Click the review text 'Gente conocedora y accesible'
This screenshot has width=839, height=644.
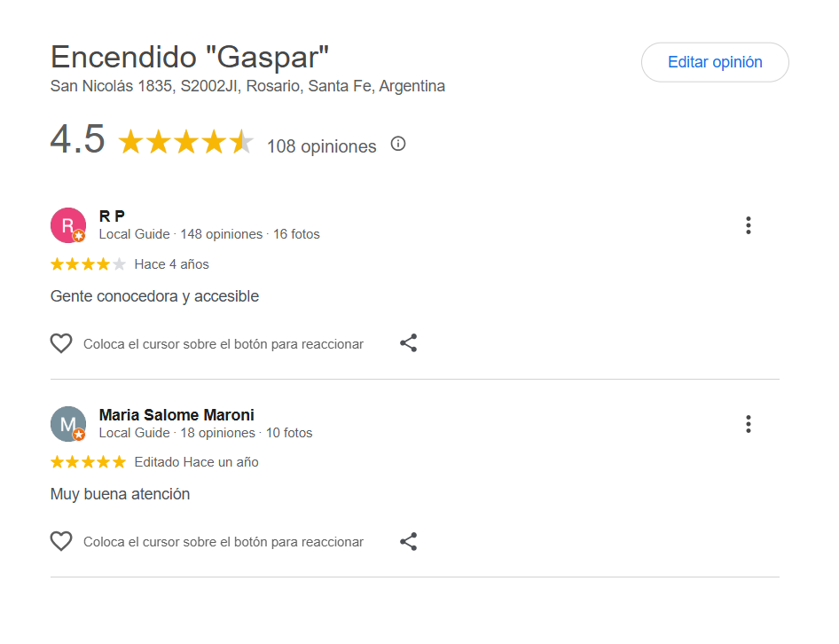(154, 296)
